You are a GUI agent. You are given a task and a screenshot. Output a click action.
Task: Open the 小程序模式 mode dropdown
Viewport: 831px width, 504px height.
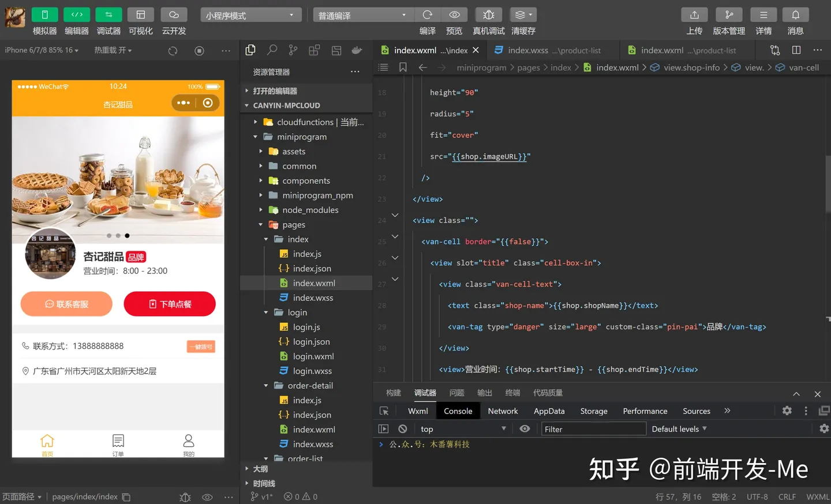point(251,15)
